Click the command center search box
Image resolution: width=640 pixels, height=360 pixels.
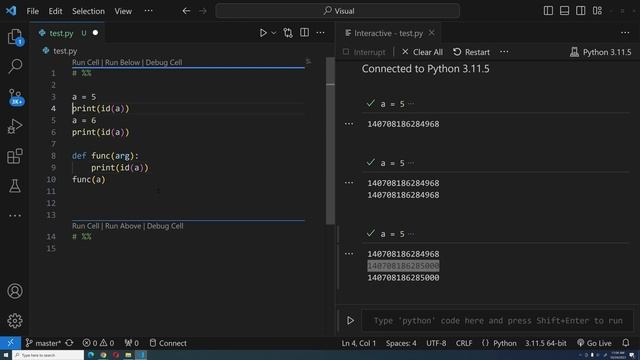338,11
